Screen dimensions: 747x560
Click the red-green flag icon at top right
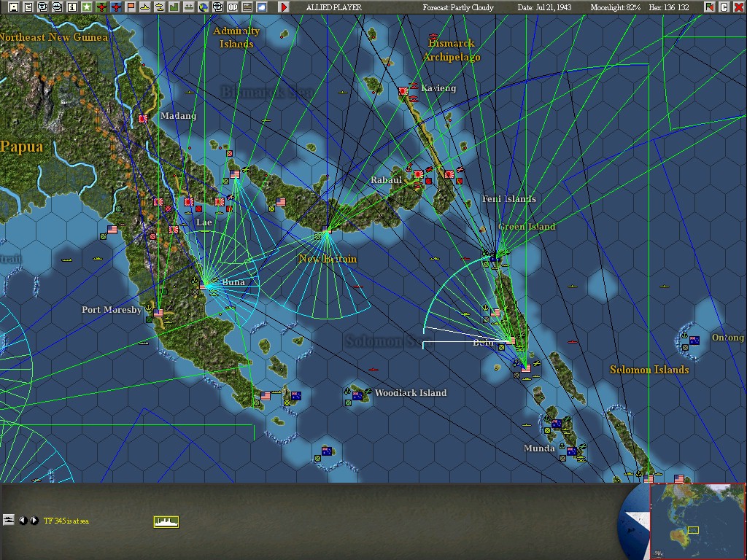click(x=710, y=7)
